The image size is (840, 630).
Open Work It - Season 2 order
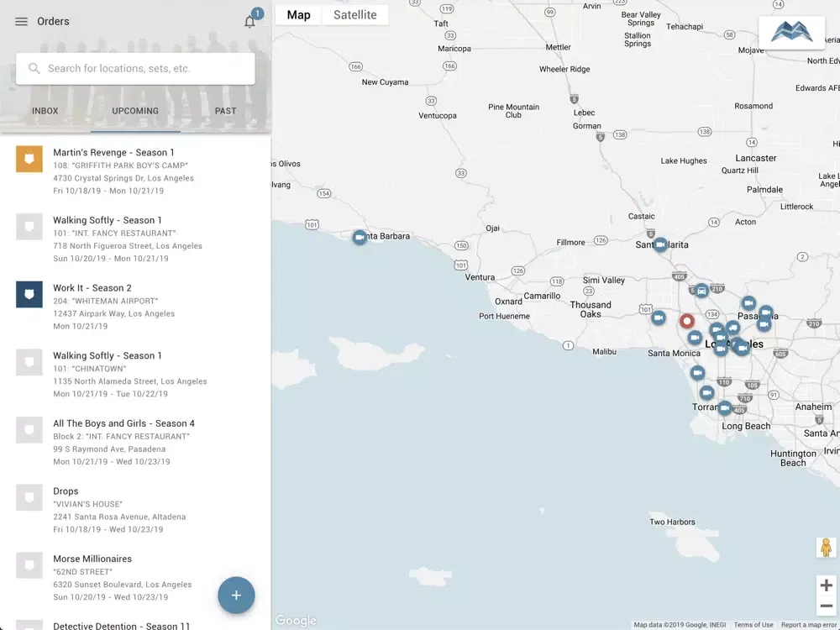click(92, 288)
